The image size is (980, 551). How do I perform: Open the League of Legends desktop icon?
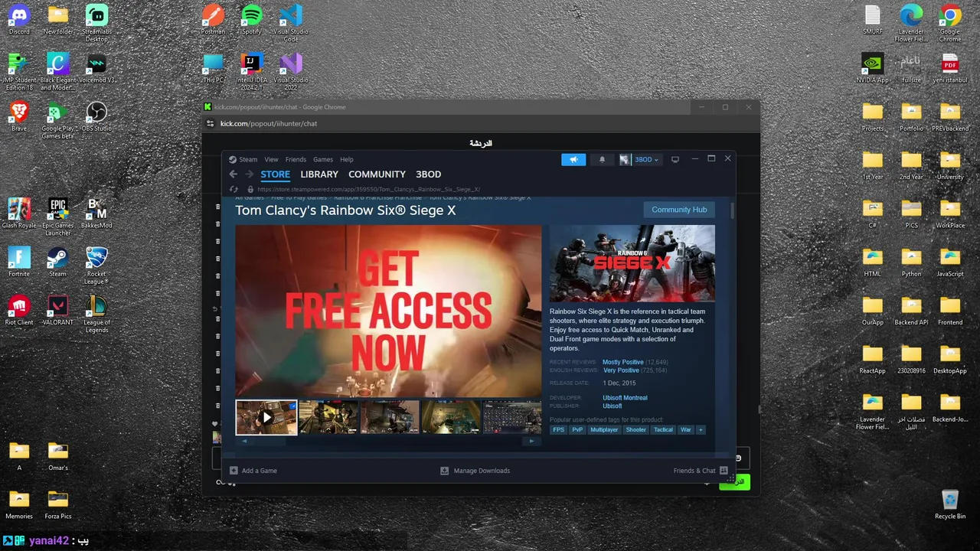96,314
